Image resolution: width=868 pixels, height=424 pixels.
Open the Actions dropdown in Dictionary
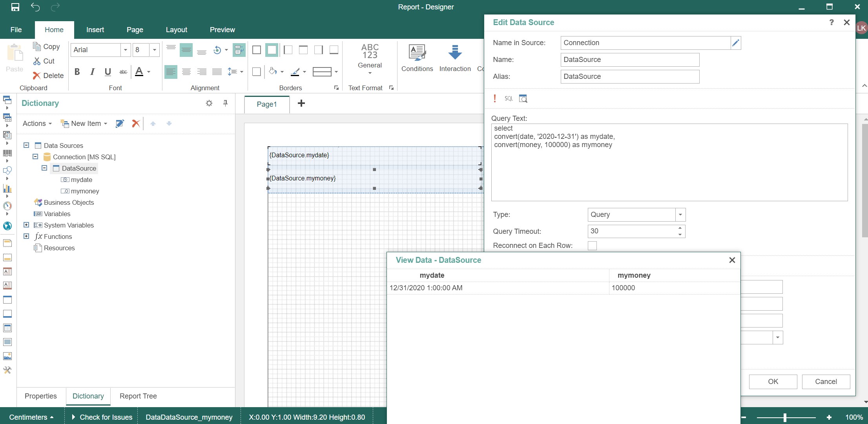pos(37,124)
